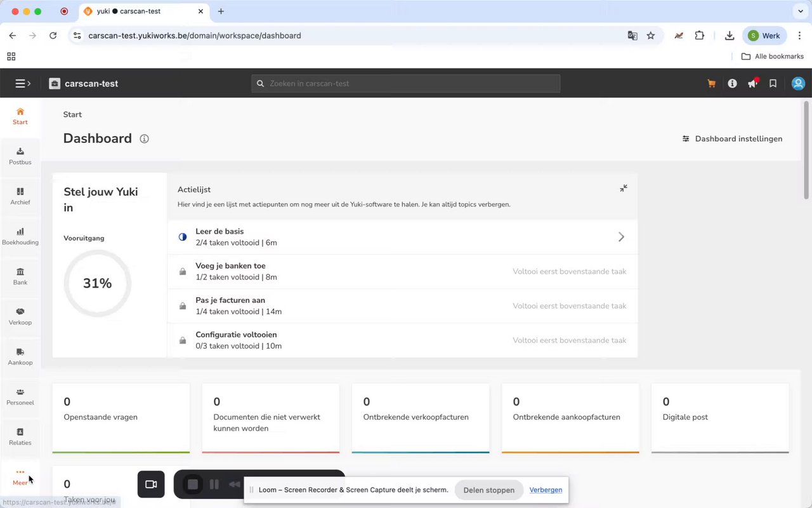This screenshot has width=812, height=508.
Task: Click the Voeg je banken toe row
Action: 403,271
